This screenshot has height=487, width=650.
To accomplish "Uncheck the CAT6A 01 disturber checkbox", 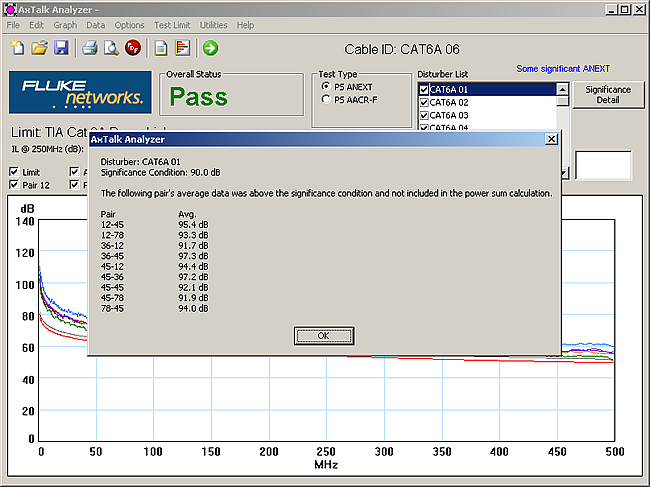I will point(424,90).
